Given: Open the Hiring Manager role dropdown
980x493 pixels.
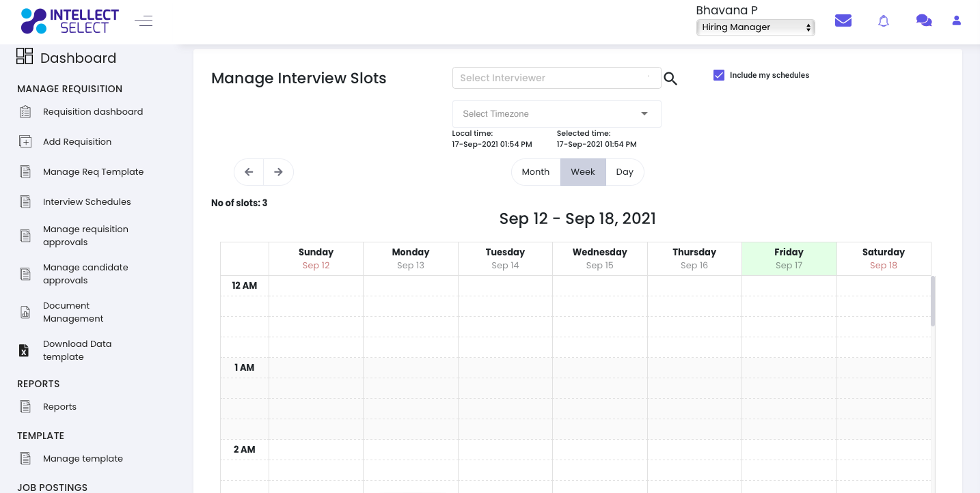Looking at the screenshot, I should 756,27.
